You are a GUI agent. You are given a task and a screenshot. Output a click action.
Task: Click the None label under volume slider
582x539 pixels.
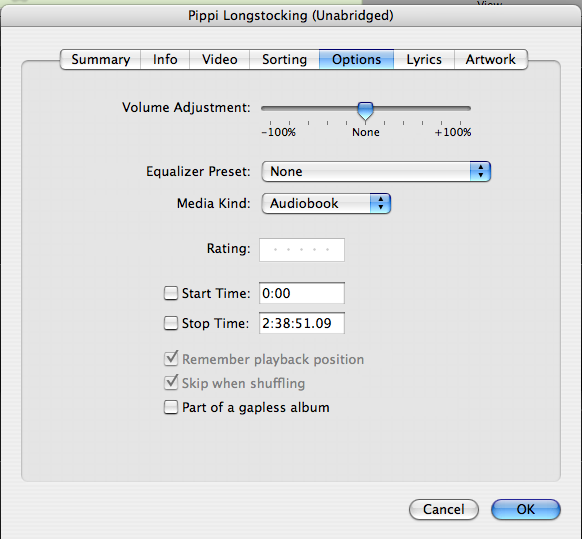pyautogui.click(x=366, y=132)
